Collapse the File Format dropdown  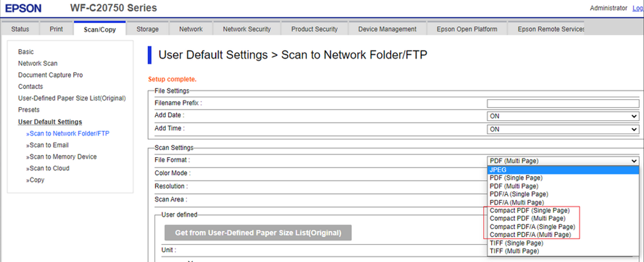(563, 161)
